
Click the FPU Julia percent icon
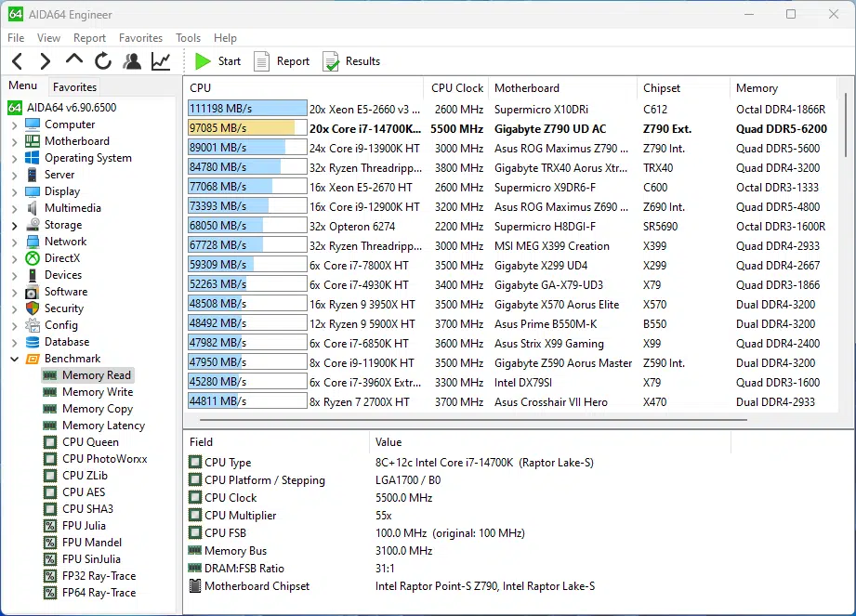coord(49,526)
